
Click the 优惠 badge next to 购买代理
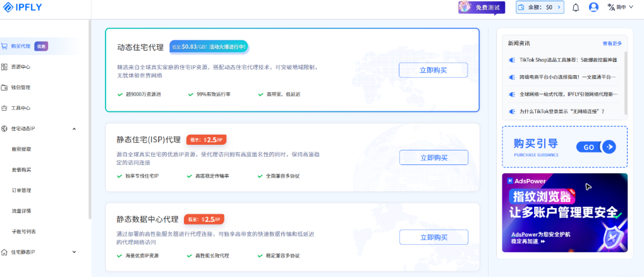tap(42, 46)
